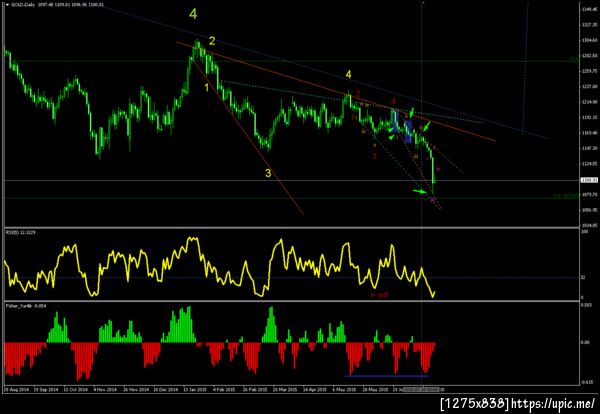The width and height of the screenshot is (600, 414).
Task: Click the 28 May 2015 date label
Action: coord(375,390)
